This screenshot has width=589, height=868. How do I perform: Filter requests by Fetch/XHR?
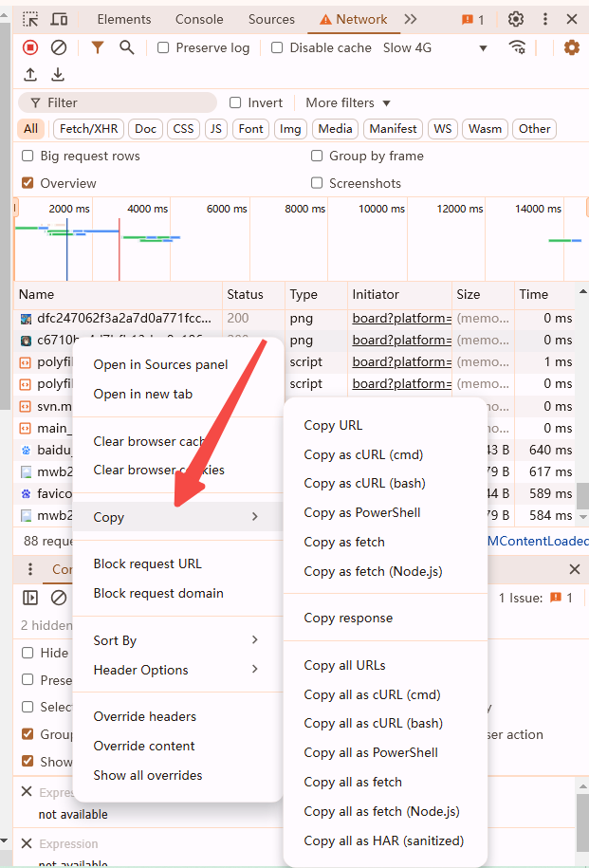coord(88,129)
